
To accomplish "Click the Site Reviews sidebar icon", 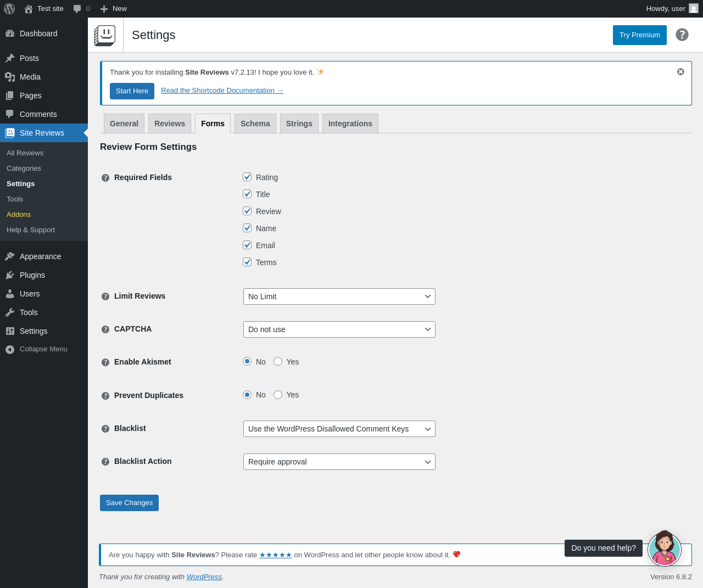I will coord(10,133).
